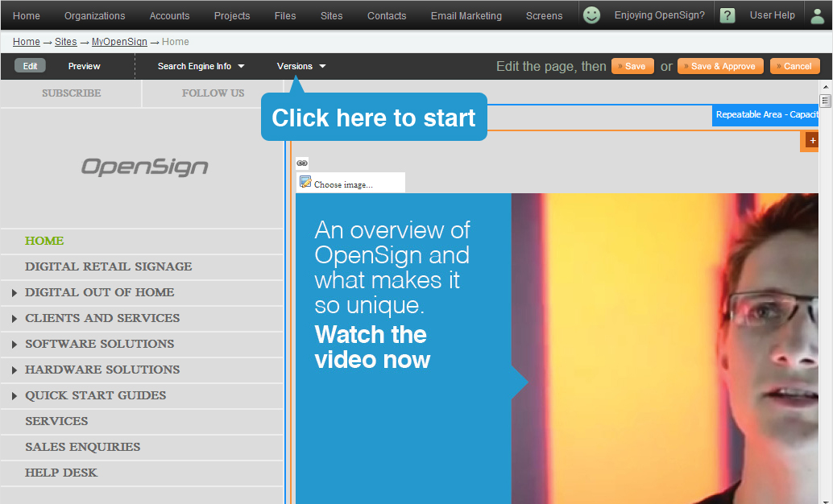Open the Accounts menu
This screenshot has width=833, height=504.
pos(169,15)
